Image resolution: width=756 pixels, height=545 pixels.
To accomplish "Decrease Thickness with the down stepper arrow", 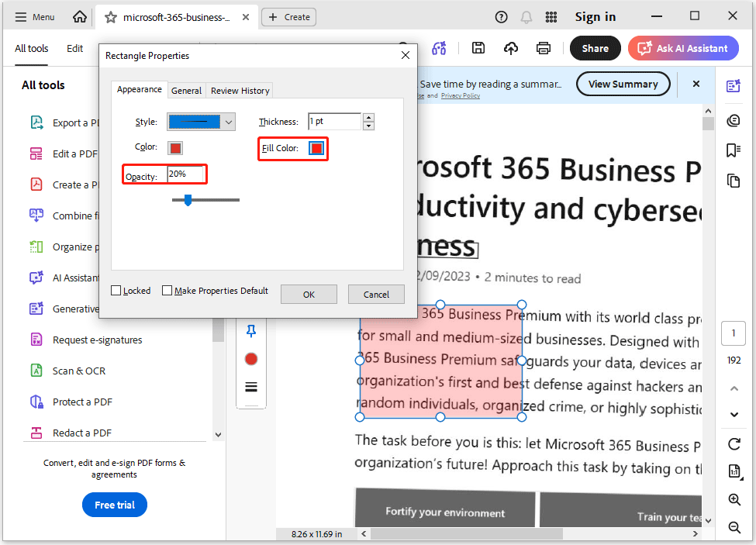I will pos(369,126).
